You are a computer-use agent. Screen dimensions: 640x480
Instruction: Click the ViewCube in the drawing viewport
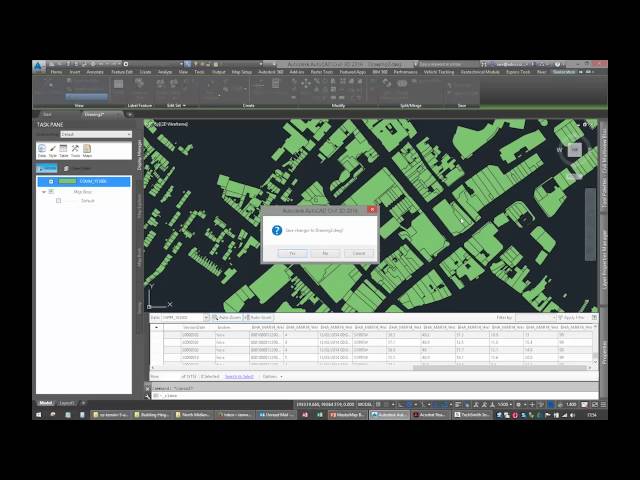(x=575, y=150)
